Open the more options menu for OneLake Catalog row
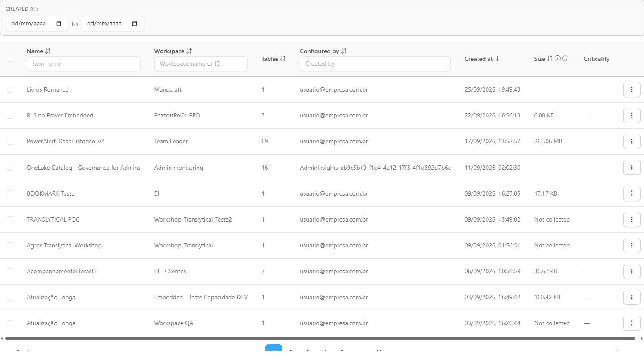The image size is (644, 361). click(632, 167)
